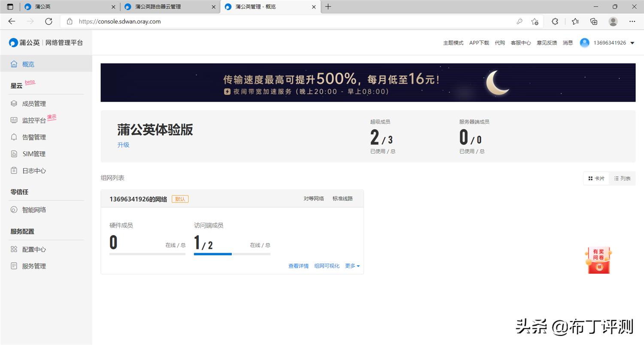Expand the 更多 dropdown on the network card
Viewport: 644px width, 345px height.
click(352, 266)
